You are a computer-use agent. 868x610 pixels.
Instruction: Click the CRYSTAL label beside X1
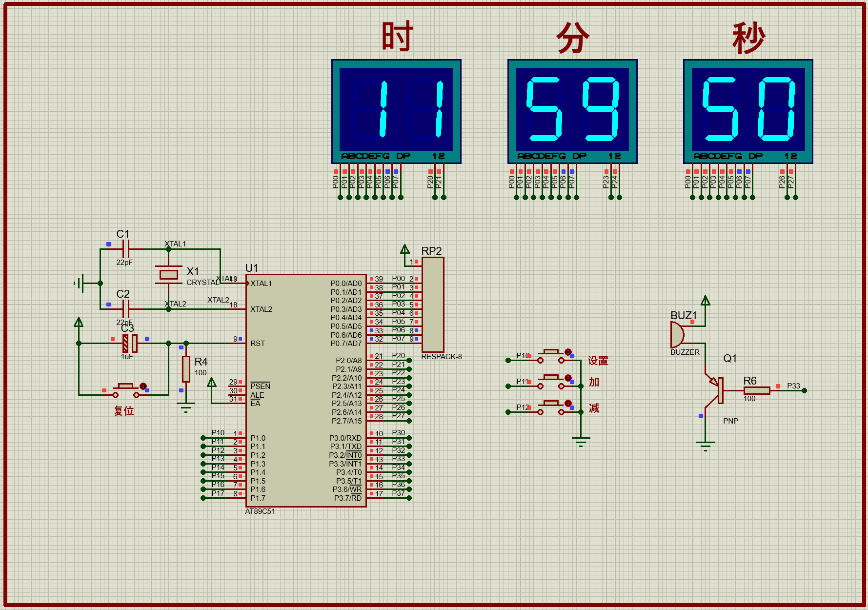tap(203, 283)
